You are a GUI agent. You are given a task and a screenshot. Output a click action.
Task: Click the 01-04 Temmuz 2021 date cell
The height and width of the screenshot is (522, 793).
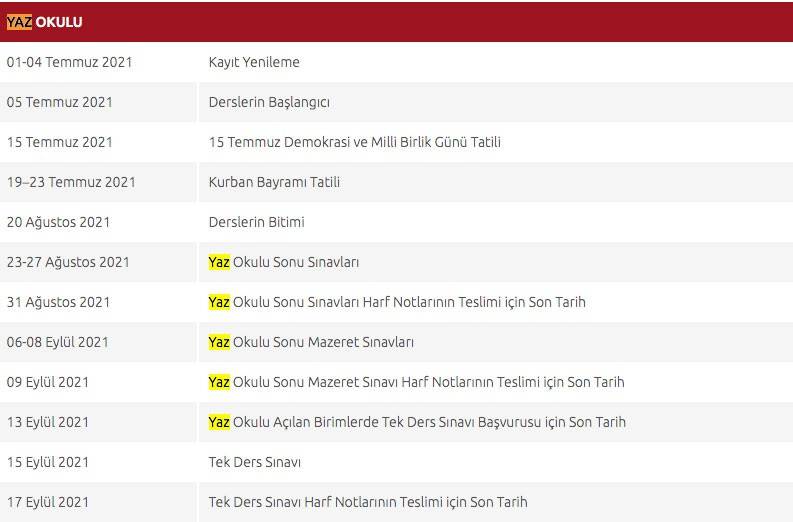[69, 62]
